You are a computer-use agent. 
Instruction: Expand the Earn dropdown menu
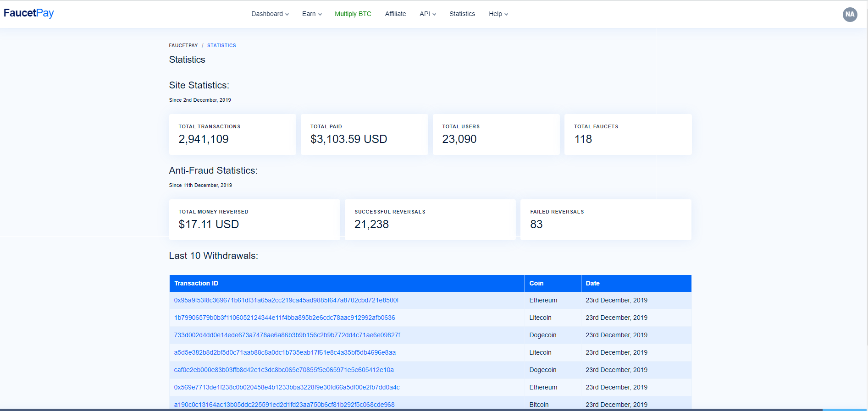[312, 14]
